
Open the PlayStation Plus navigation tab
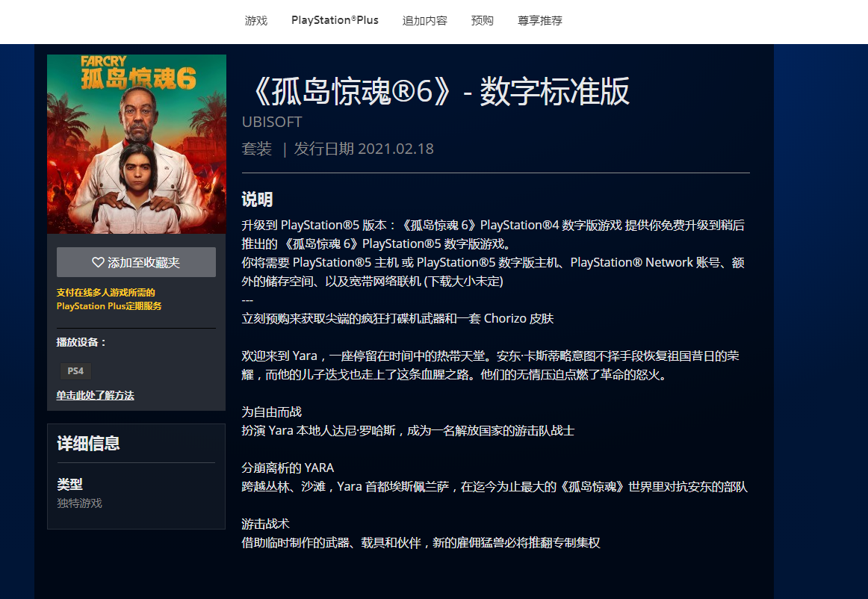coord(335,20)
